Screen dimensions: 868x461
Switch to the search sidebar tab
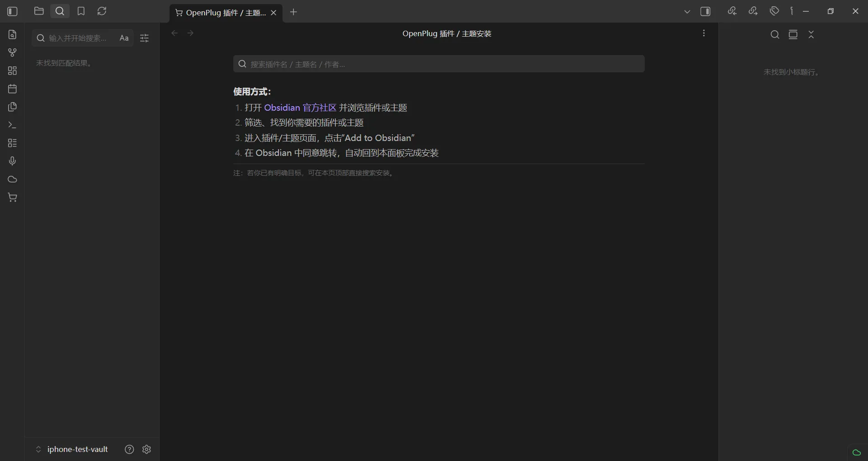[60, 11]
